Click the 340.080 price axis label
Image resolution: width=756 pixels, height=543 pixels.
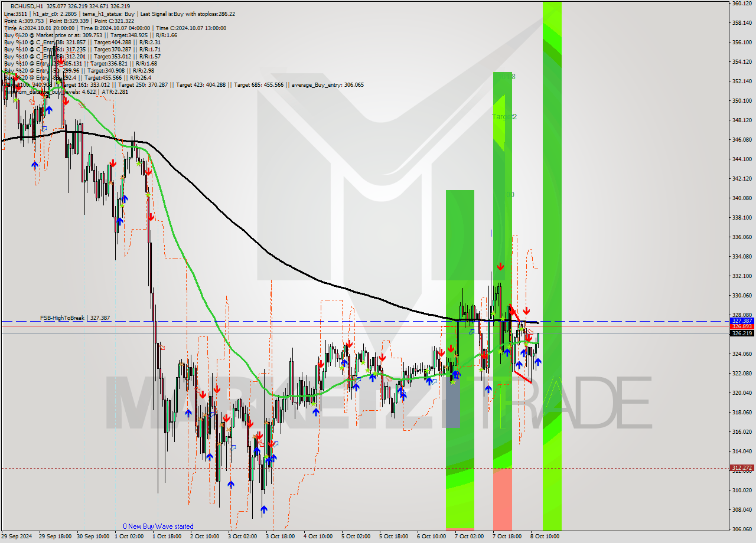click(x=742, y=198)
